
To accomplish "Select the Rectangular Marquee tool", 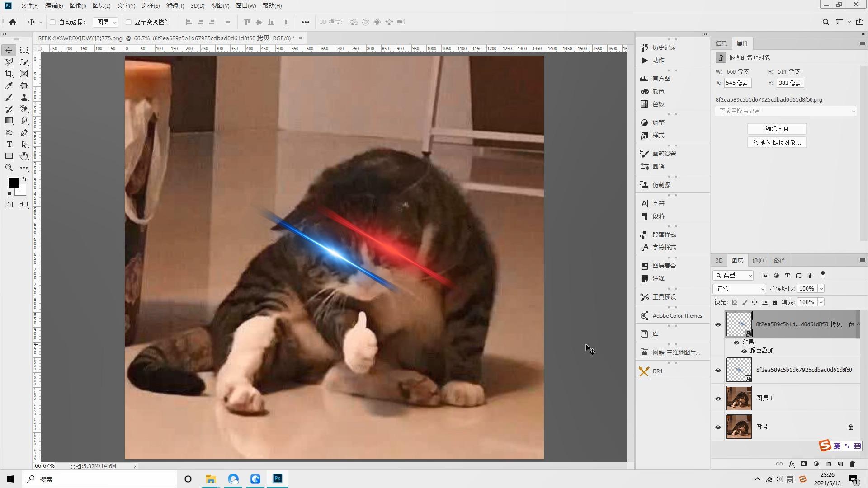I will pos(24,50).
